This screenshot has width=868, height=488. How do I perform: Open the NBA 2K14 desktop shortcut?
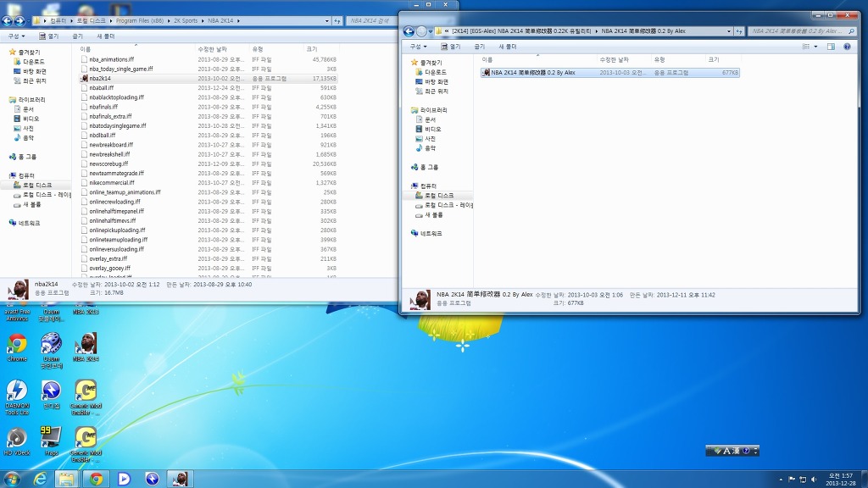point(85,345)
